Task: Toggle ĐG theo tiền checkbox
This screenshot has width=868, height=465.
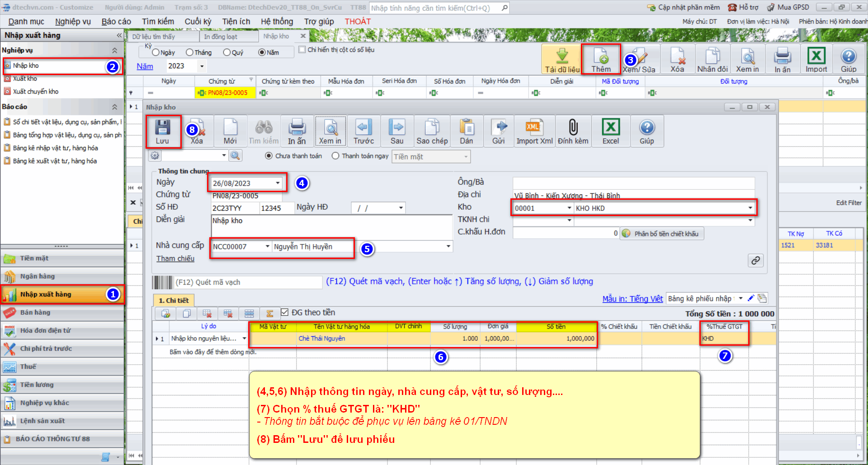Action: pyautogui.click(x=285, y=312)
